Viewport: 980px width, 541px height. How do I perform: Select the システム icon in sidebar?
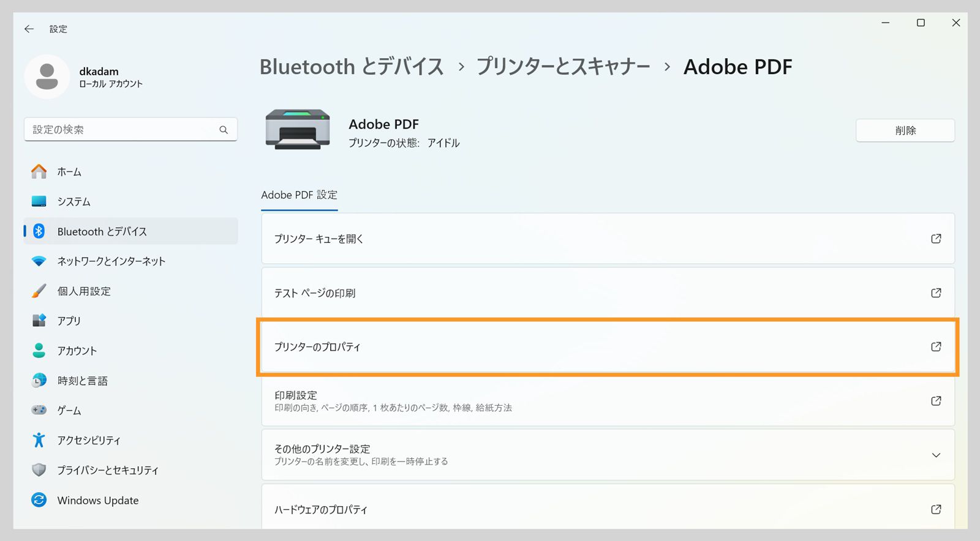[39, 201]
